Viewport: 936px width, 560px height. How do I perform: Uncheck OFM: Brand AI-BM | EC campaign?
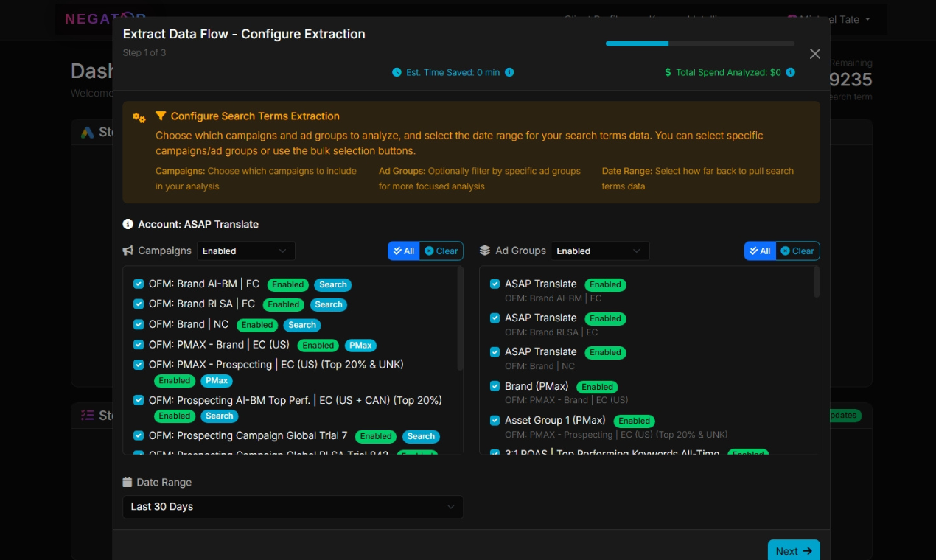[x=139, y=284]
